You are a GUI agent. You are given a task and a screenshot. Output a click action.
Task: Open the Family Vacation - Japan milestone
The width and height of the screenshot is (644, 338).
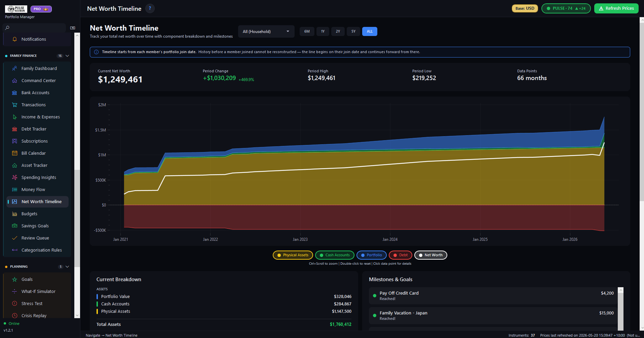tap(493, 316)
